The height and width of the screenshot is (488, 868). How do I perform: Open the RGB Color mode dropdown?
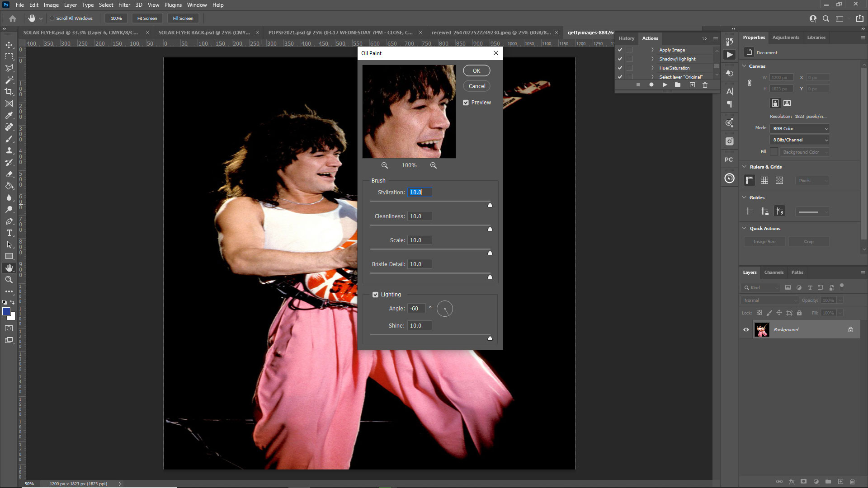(799, 128)
